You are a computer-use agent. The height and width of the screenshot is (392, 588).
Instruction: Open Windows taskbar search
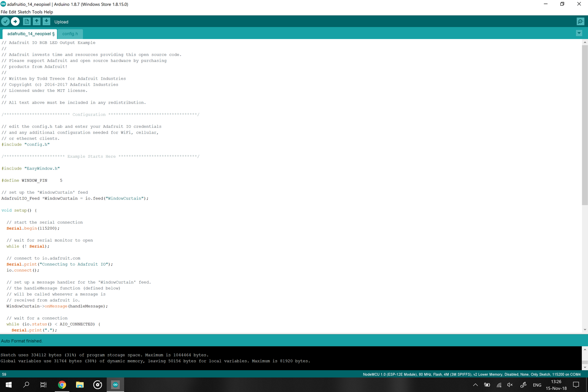tap(26, 385)
